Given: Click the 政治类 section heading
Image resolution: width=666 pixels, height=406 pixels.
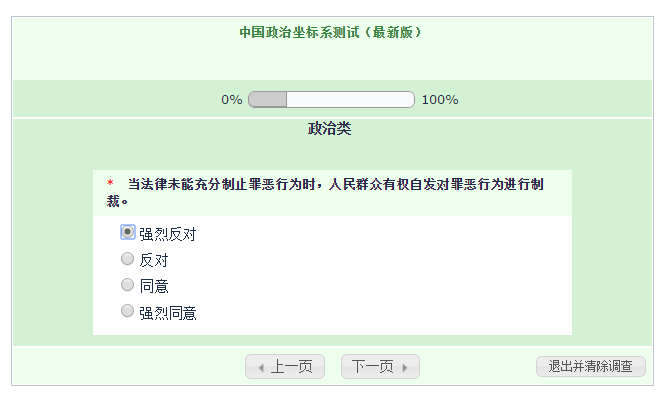Looking at the screenshot, I should tap(330, 129).
